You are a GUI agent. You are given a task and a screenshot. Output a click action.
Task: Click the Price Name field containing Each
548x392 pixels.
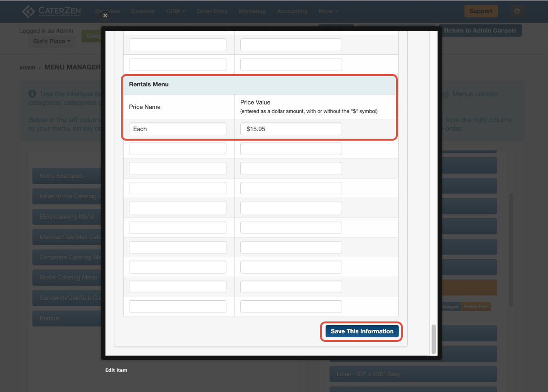178,129
